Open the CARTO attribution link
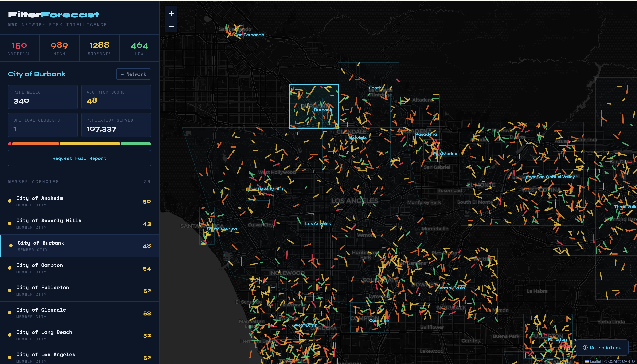637x364 pixels. click(x=628, y=361)
